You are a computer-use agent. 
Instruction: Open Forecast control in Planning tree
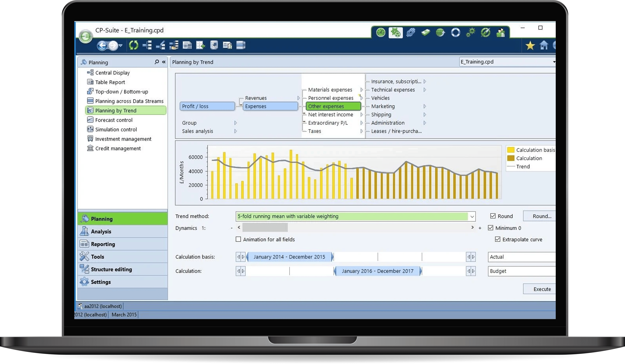point(114,120)
